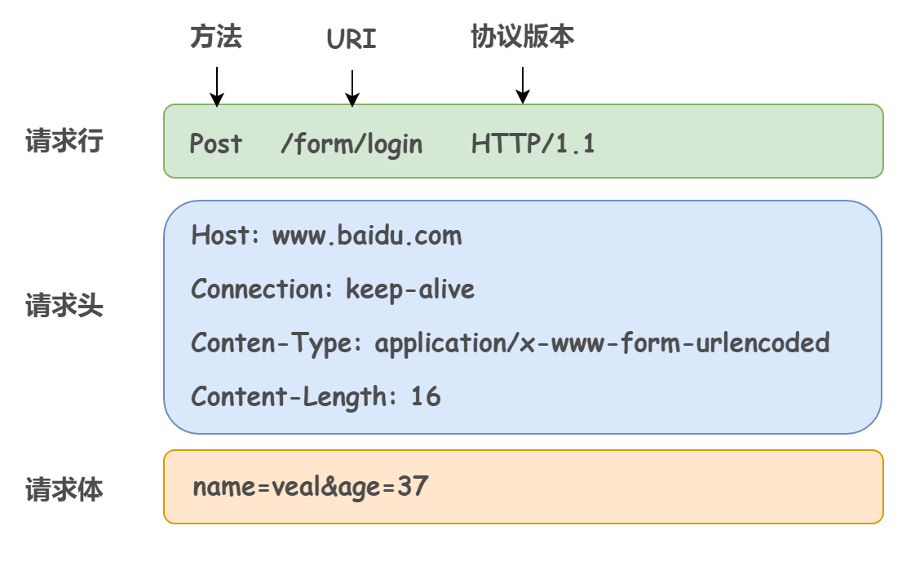Click the arrow below the URI label
The image size is (924, 570).
point(352,88)
